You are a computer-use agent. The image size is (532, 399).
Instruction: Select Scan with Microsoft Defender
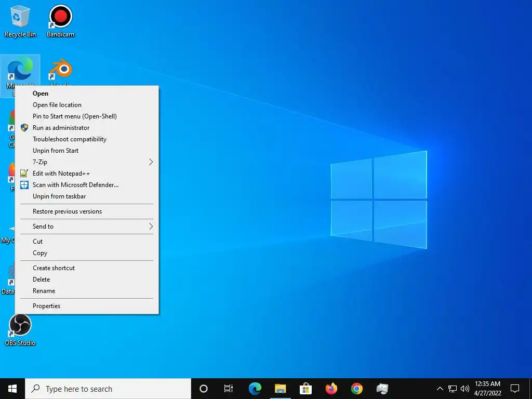click(87, 185)
